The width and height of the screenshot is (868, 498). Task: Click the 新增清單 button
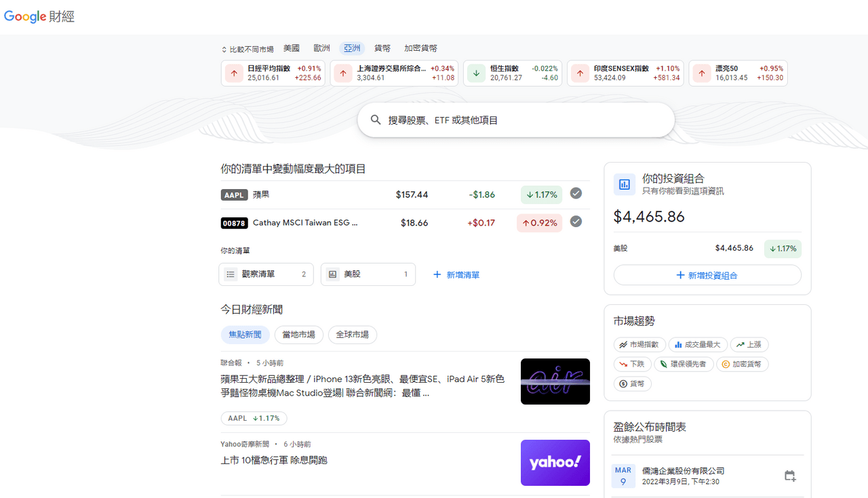(456, 274)
